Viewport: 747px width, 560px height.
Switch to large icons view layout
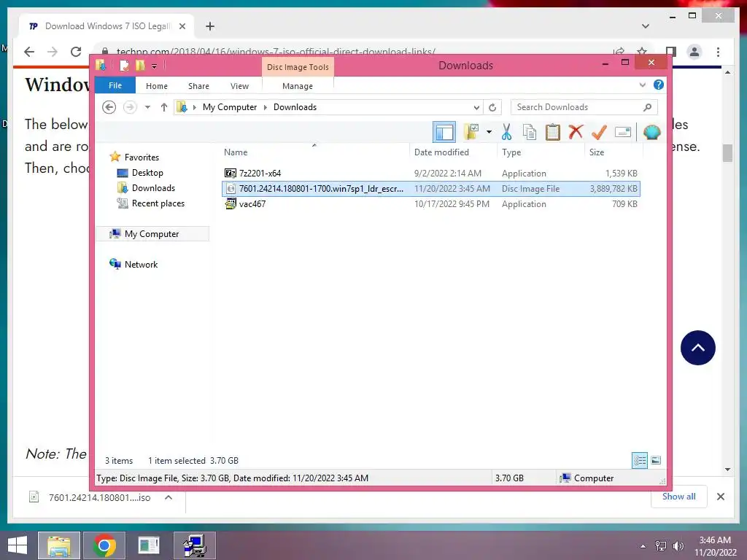[x=656, y=461]
